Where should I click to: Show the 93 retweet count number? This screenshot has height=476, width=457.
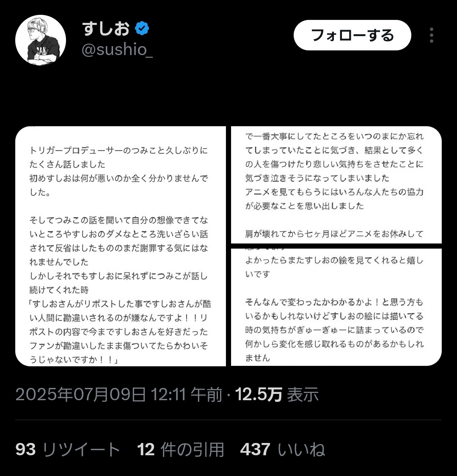click(x=26, y=449)
